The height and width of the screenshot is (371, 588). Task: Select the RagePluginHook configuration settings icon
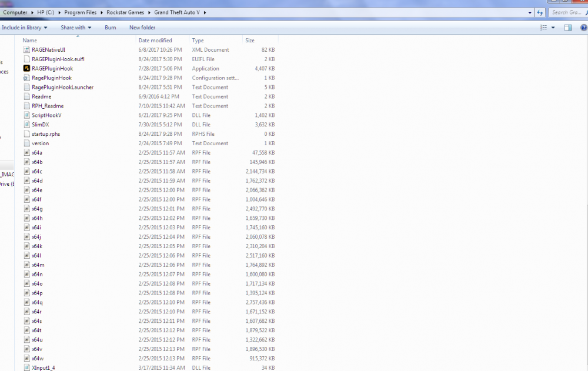[26, 78]
